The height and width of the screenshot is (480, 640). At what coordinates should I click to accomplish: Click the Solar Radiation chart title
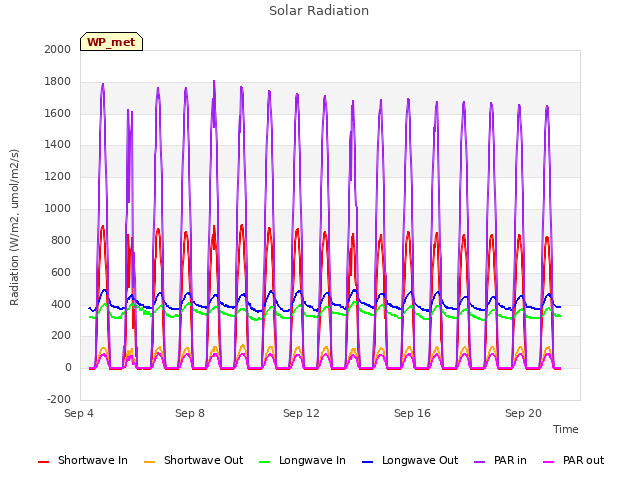[x=319, y=11]
